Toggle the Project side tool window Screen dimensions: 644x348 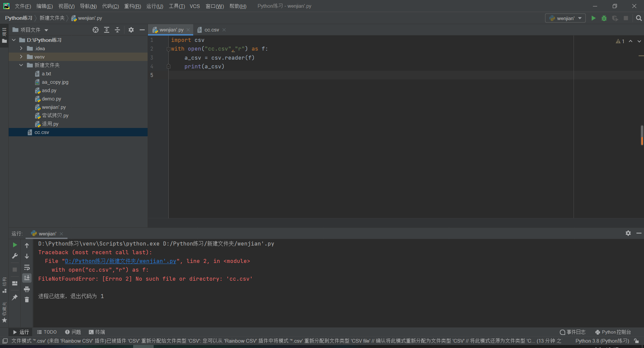coord(4,36)
